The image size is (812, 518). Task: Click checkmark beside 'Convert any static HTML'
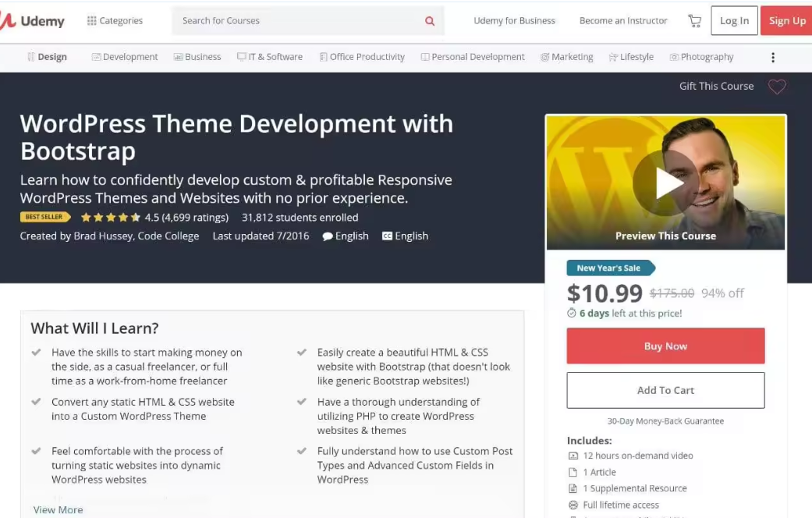pos(36,402)
